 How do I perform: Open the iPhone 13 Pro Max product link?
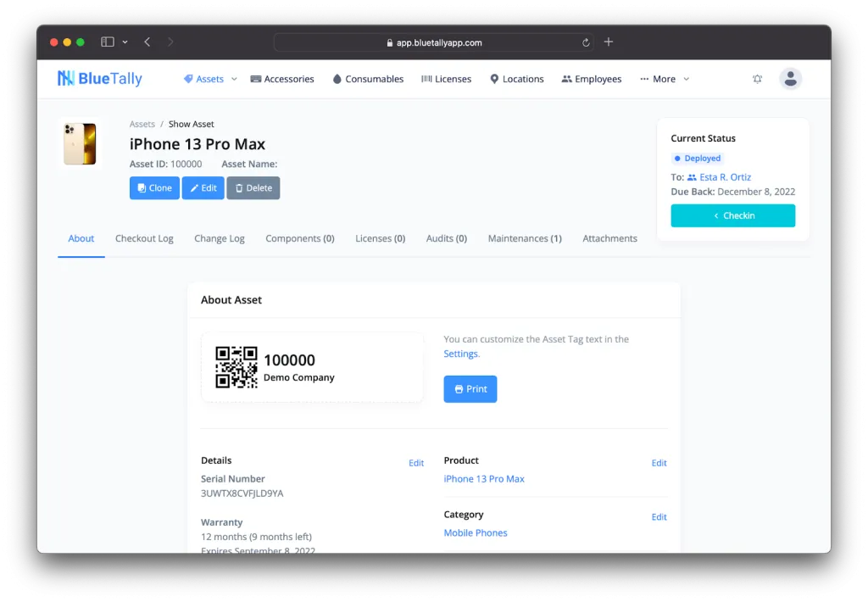(484, 479)
